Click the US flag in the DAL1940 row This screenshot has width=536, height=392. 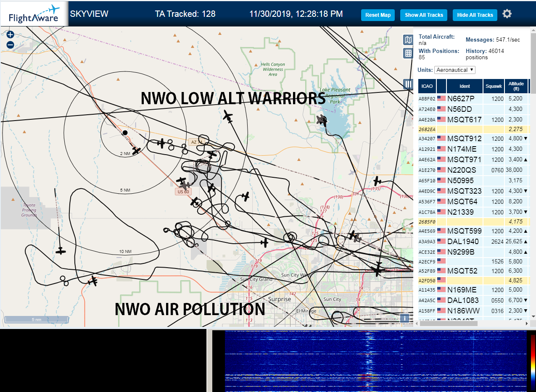tap(441, 242)
